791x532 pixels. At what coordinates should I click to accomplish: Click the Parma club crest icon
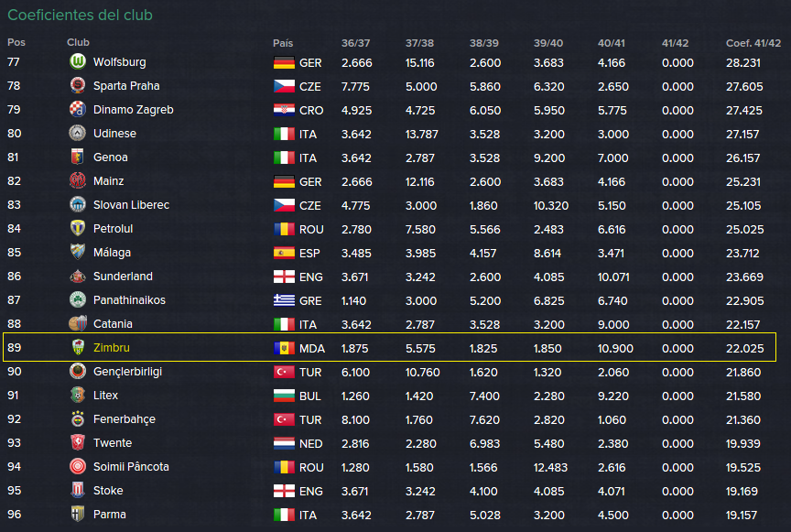click(x=78, y=514)
